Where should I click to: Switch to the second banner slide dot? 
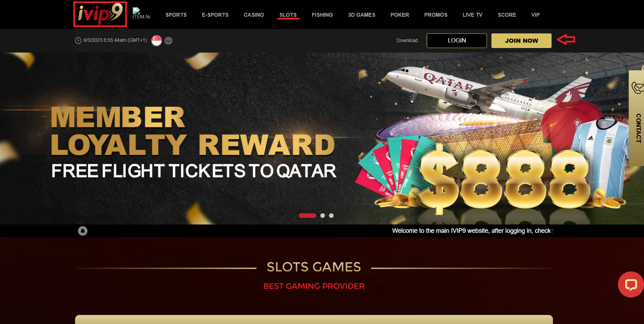coord(323,216)
